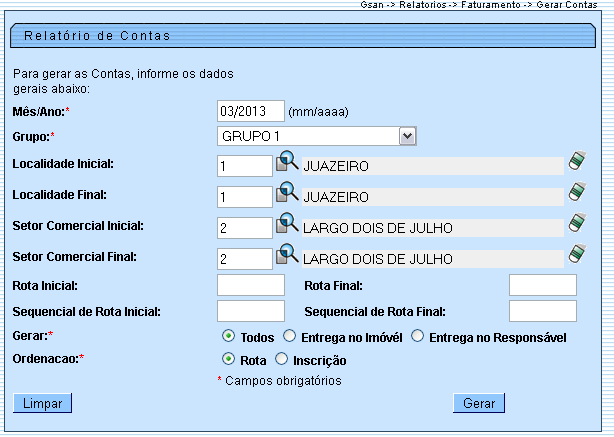Screen dimensions: 614x437
Task: Choose Entrega no Imóvel option
Action: 290,337
